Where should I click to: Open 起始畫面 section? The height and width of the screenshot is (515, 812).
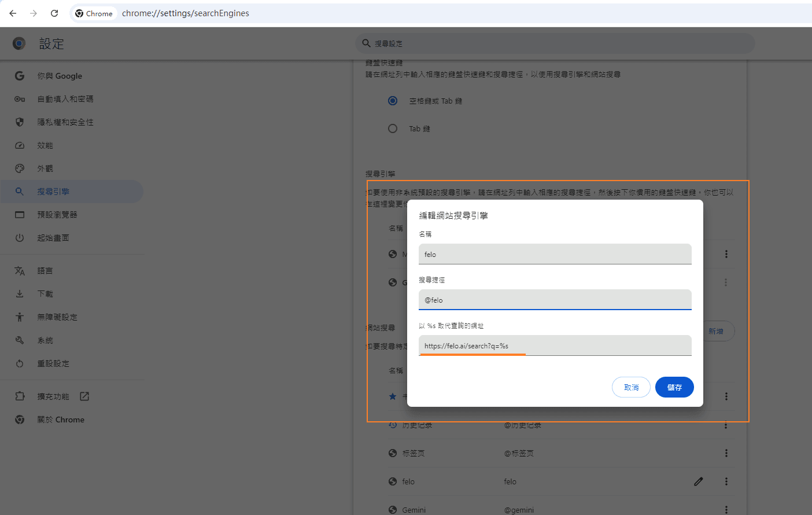point(72,238)
